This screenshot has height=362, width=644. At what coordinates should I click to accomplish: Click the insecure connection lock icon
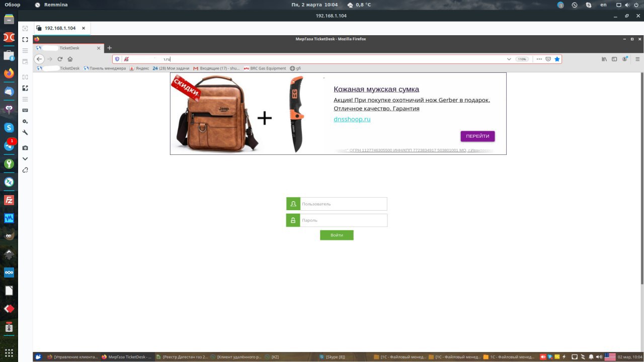(126, 59)
